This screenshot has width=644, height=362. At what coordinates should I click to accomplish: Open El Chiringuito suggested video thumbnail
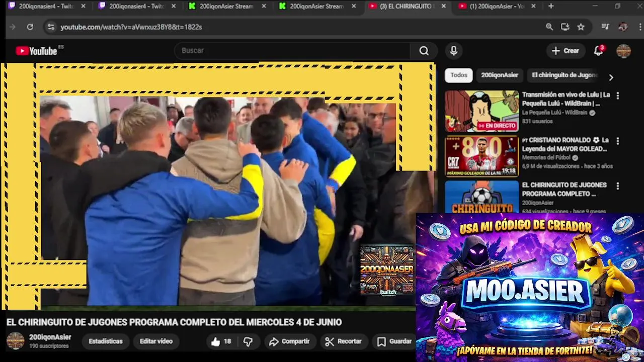(x=481, y=197)
